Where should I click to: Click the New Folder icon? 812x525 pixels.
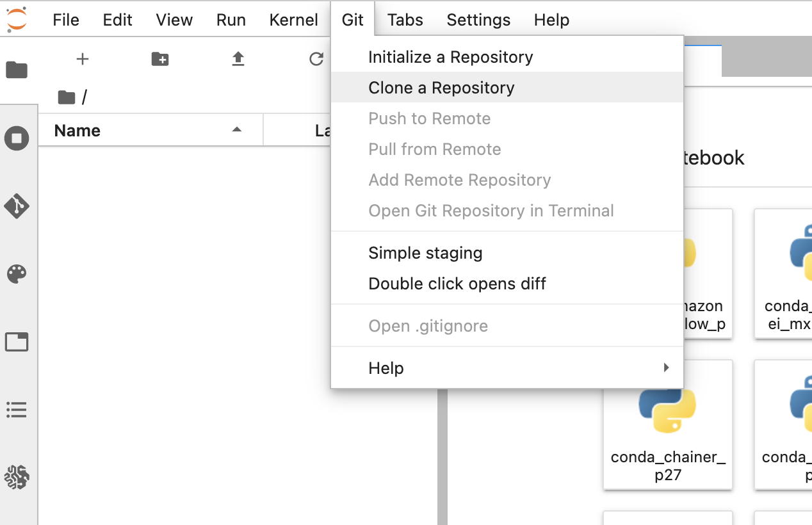coord(160,59)
